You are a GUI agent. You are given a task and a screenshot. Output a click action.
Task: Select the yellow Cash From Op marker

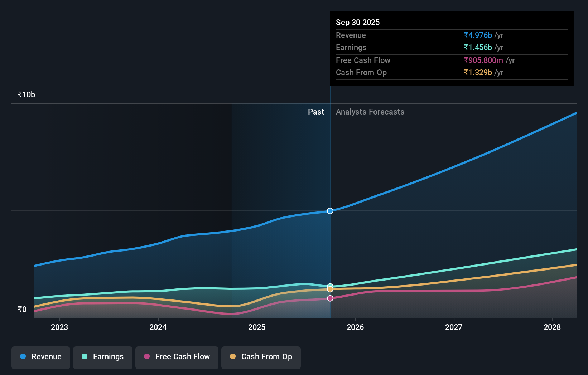[x=330, y=289]
